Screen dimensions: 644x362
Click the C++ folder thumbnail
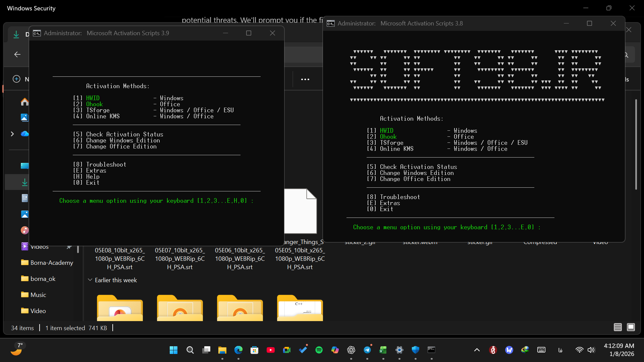click(300, 308)
